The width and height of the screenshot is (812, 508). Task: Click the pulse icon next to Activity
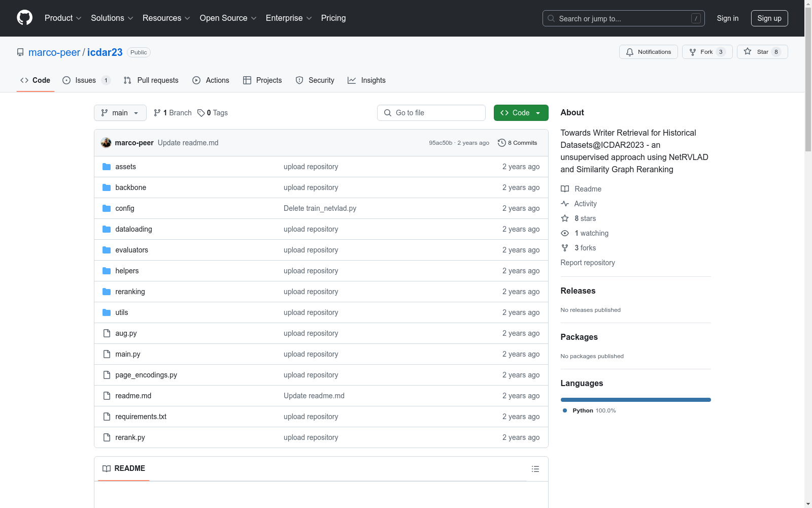(x=565, y=204)
